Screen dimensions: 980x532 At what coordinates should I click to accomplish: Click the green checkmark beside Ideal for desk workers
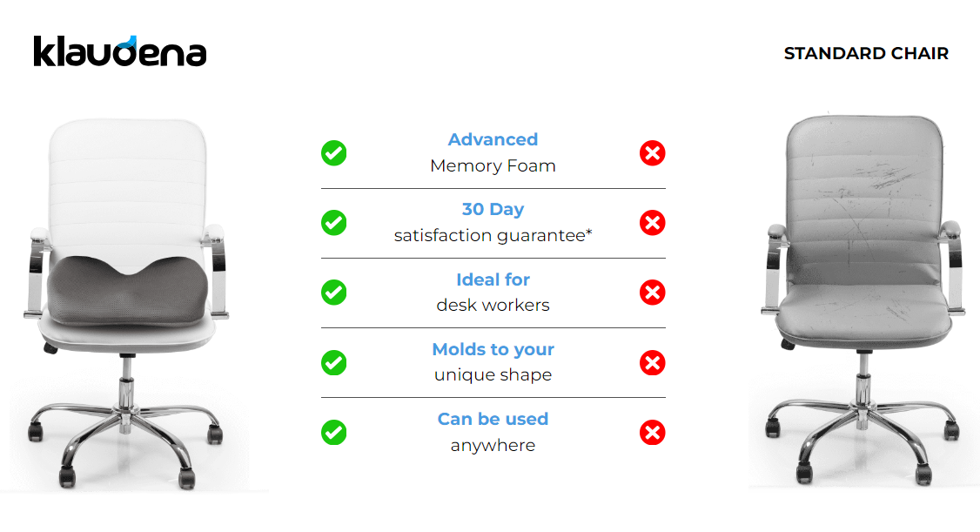pos(333,292)
